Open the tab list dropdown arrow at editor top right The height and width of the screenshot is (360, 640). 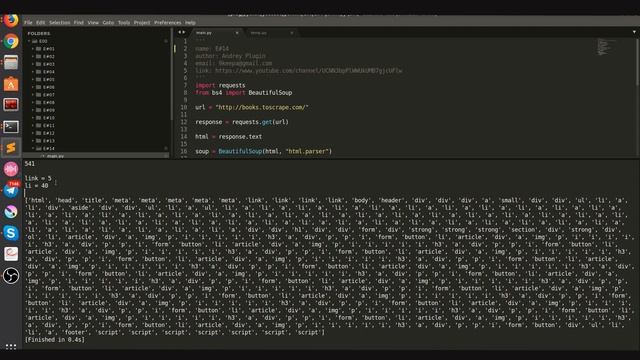point(634,32)
